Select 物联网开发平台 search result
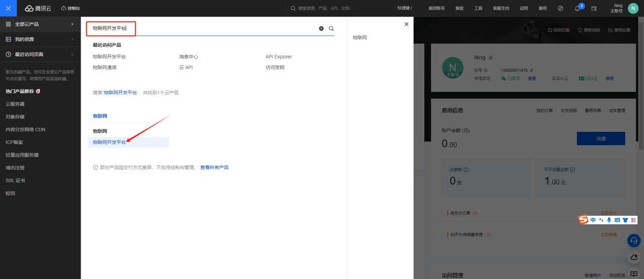The width and height of the screenshot is (644, 279). coord(109,143)
